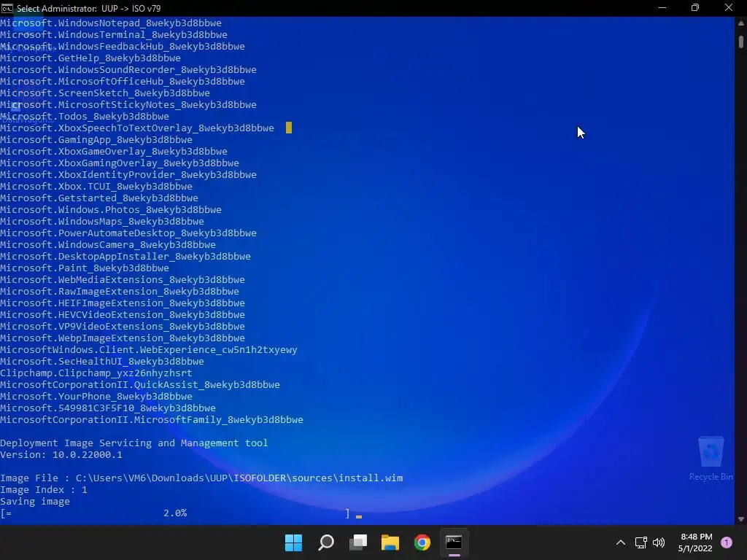Image resolution: width=747 pixels, height=560 pixels.
Task: Click the console window system menu icon
Action: 7,8
